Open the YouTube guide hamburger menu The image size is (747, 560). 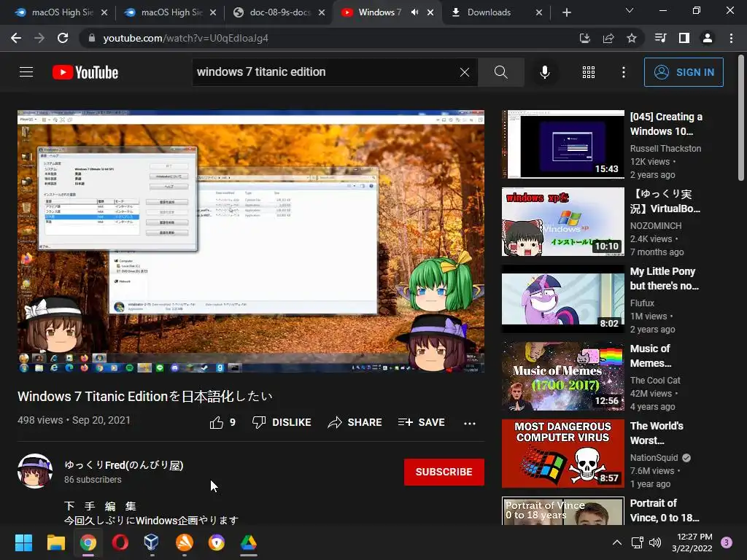pyautogui.click(x=26, y=72)
